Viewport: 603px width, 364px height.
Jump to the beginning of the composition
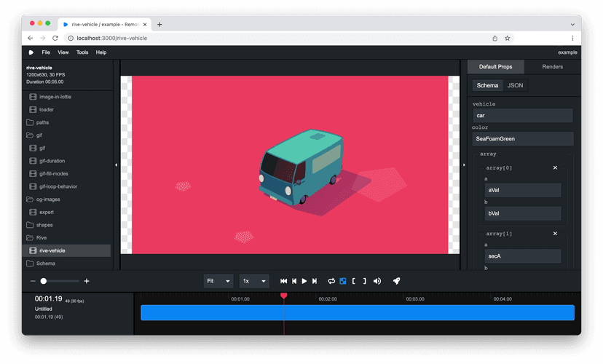[x=284, y=281]
